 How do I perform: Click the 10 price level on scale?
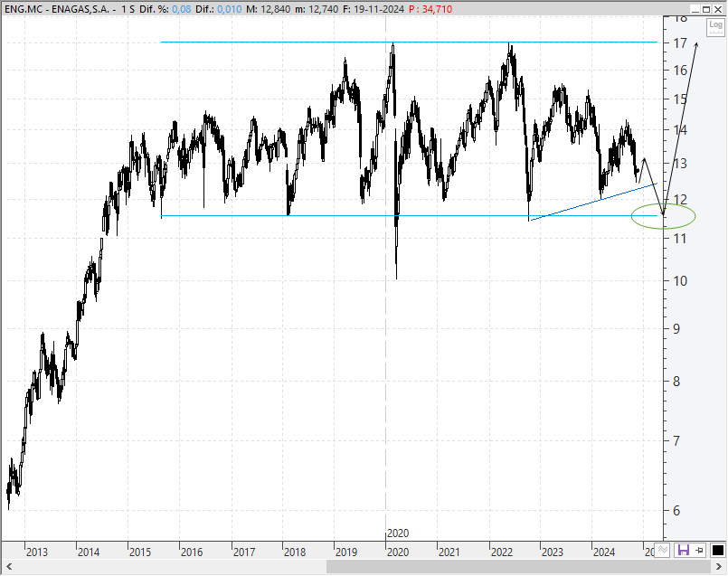point(680,281)
